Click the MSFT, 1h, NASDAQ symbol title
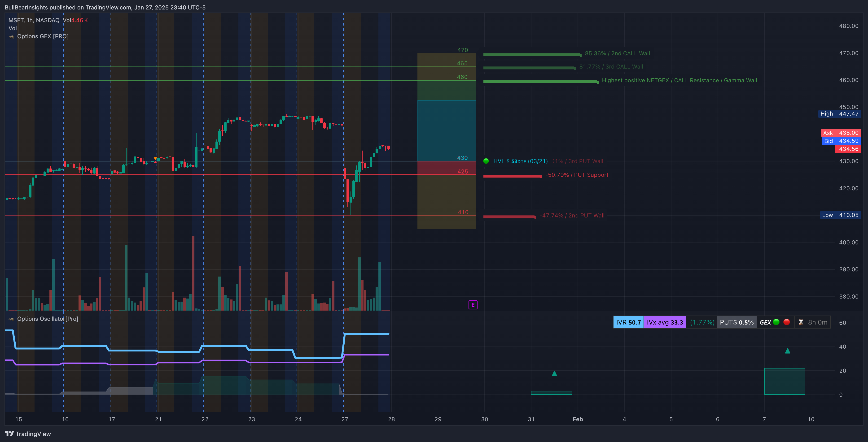Viewport: 868px width, 442px height. [x=34, y=20]
